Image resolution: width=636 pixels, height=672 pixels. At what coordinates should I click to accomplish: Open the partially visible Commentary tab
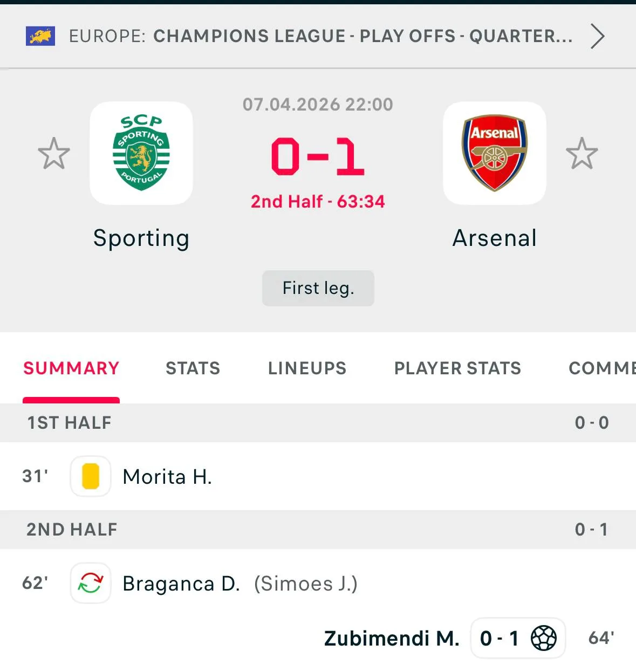pyautogui.click(x=601, y=368)
